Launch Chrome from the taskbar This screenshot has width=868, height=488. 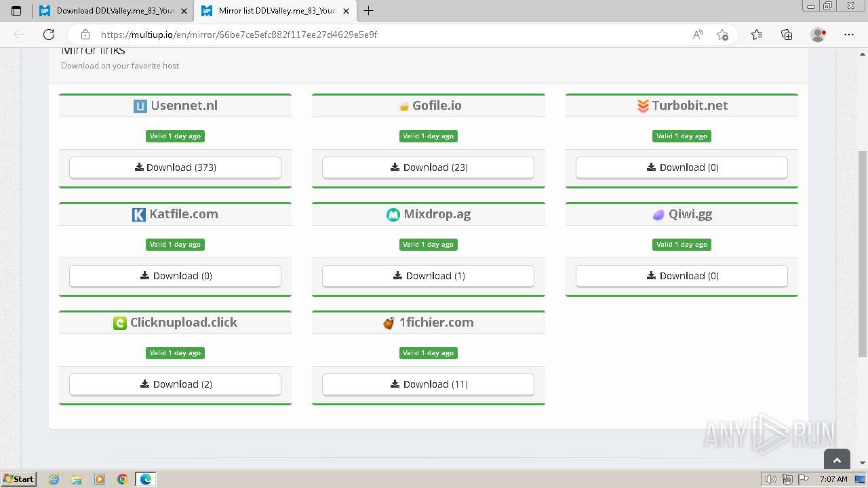(x=122, y=479)
